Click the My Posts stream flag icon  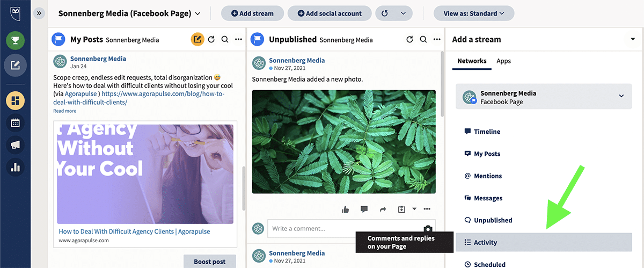tap(58, 39)
